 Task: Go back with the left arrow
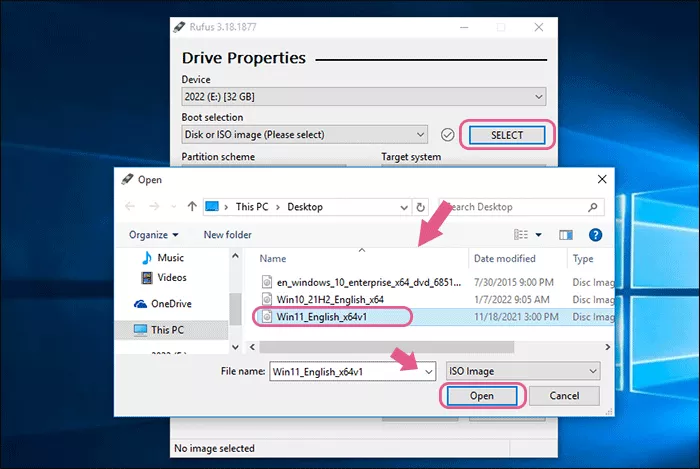click(x=130, y=207)
